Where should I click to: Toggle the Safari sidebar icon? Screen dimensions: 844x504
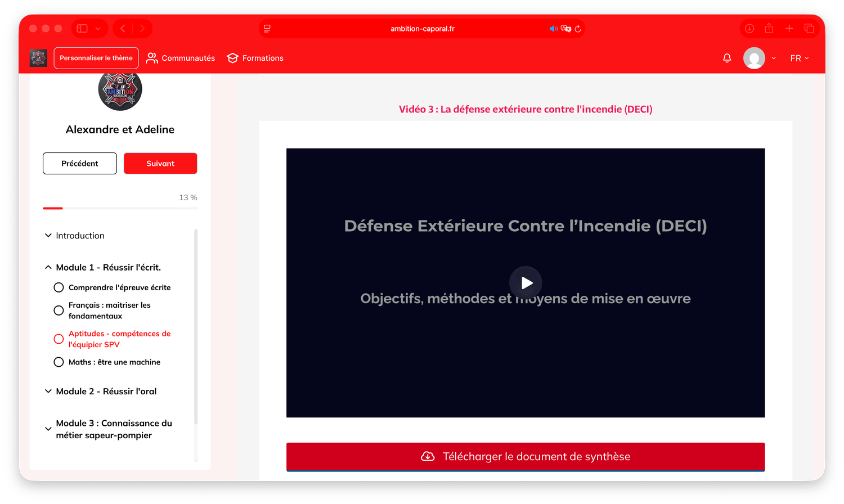pyautogui.click(x=82, y=29)
